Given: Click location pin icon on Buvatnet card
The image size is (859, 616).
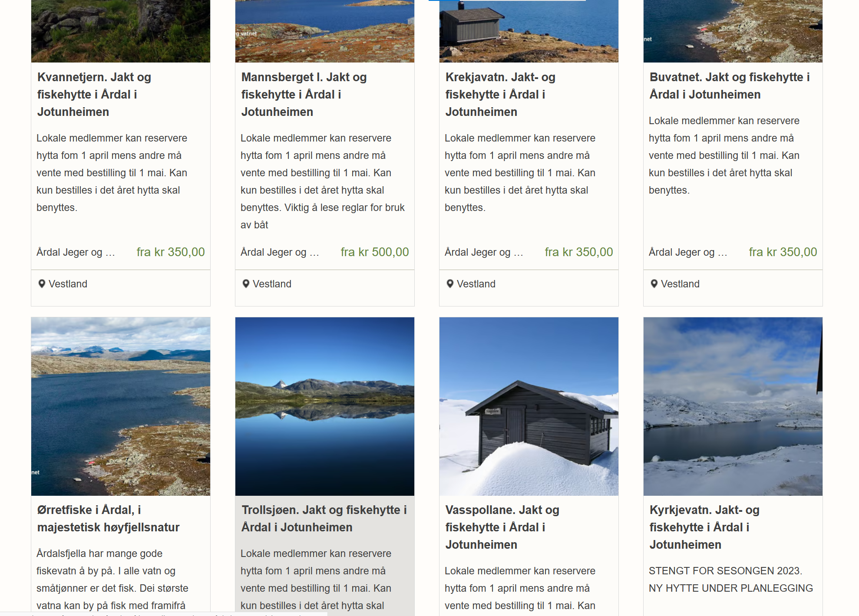Looking at the screenshot, I should point(654,283).
